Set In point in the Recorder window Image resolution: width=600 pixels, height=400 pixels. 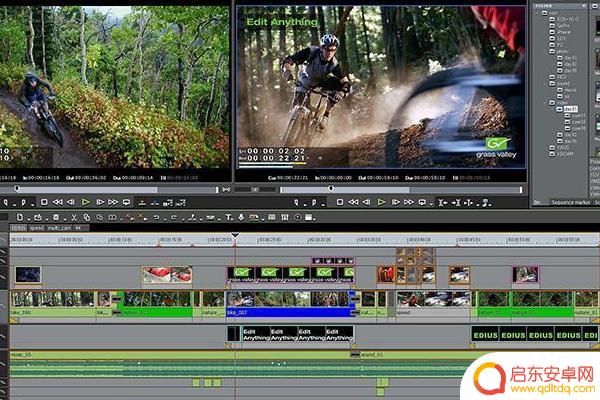[296, 202]
